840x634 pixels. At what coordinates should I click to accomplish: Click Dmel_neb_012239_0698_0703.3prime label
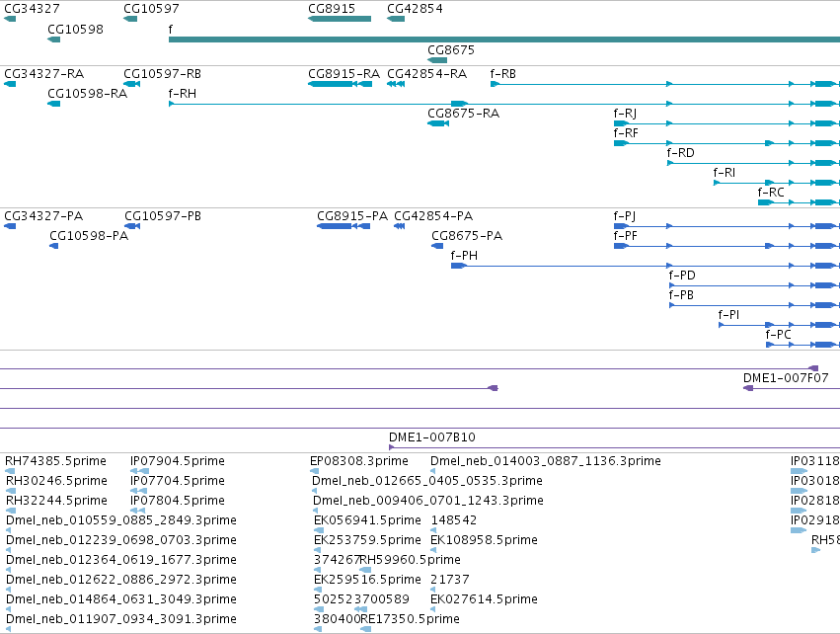pyautogui.click(x=121, y=540)
